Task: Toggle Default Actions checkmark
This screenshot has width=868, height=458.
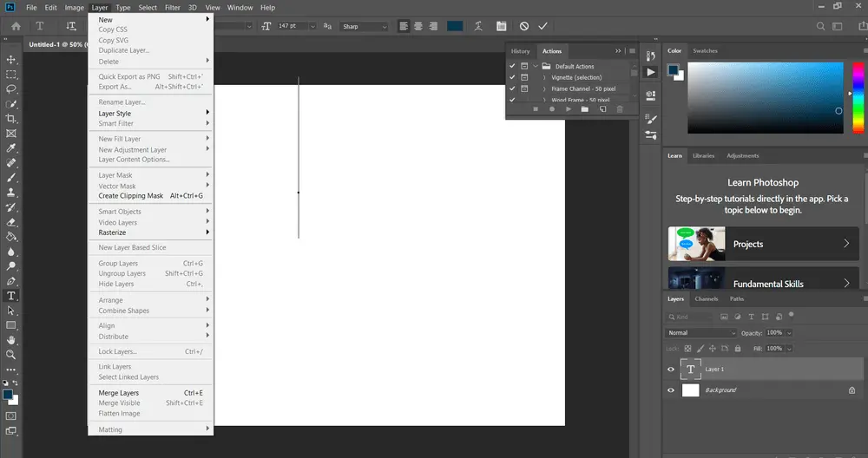Action: (512, 66)
